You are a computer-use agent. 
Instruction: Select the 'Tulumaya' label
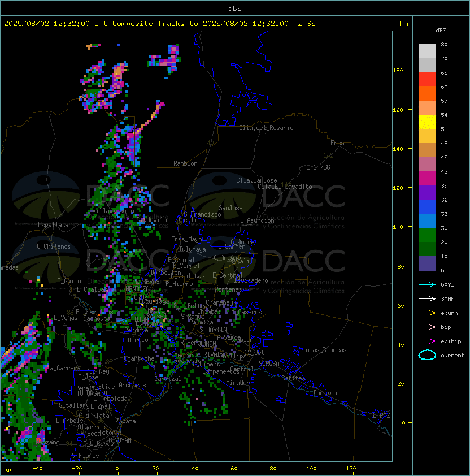tap(193, 249)
